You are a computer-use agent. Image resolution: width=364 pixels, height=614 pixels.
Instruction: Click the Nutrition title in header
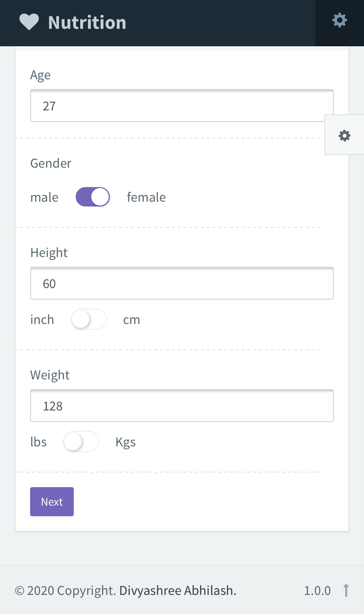click(x=87, y=23)
